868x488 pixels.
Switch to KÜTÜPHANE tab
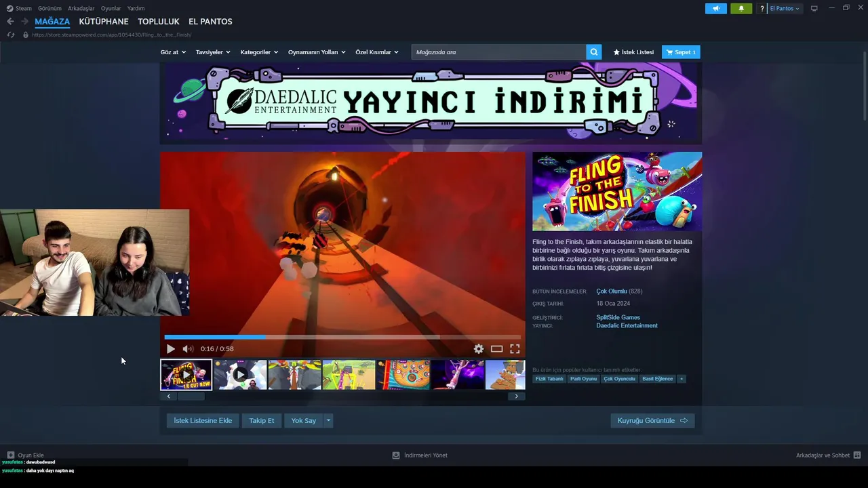(104, 22)
